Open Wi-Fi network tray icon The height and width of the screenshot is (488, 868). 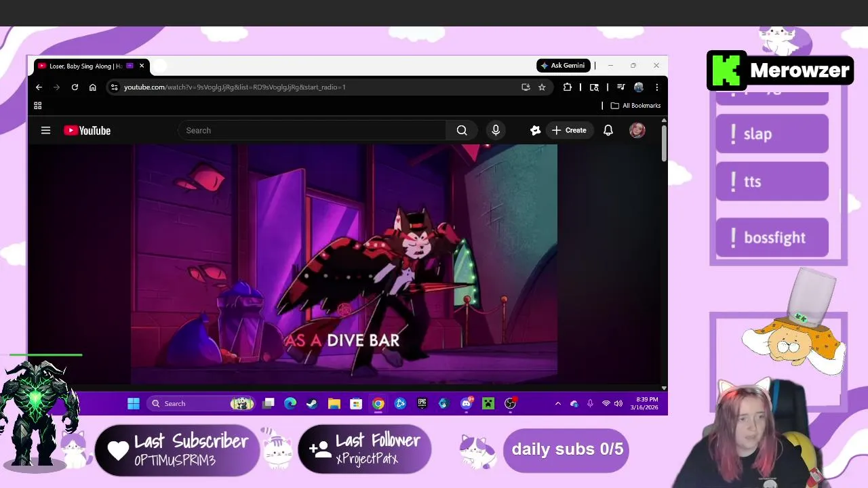(606, 404)
